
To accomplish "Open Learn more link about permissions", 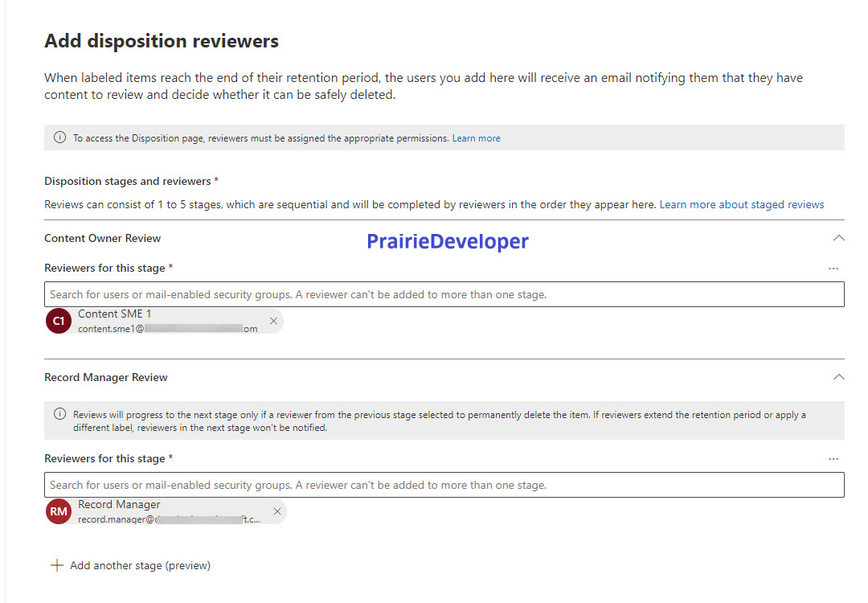I will click(x=476, y=138).
